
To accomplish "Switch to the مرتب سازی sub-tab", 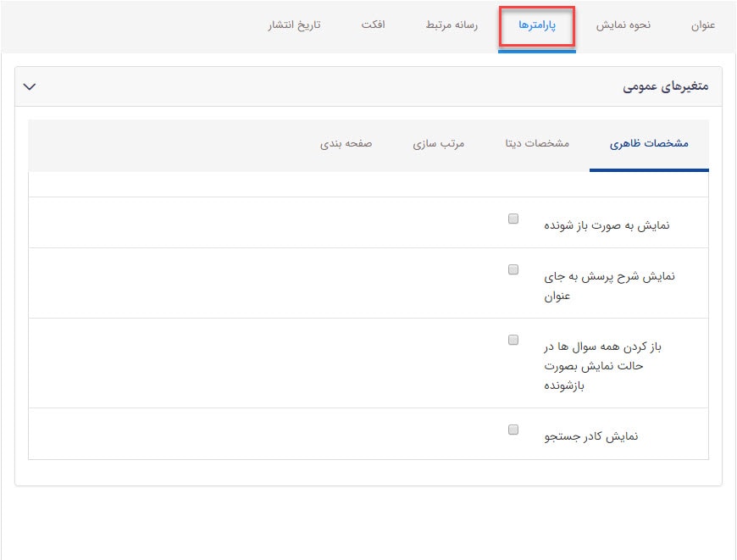I will click(x=439, y=144).
